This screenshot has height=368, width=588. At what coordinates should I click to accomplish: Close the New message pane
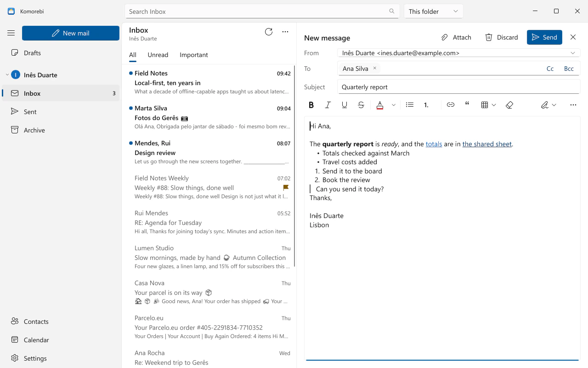pyautogui.click(x=573, y=37)
